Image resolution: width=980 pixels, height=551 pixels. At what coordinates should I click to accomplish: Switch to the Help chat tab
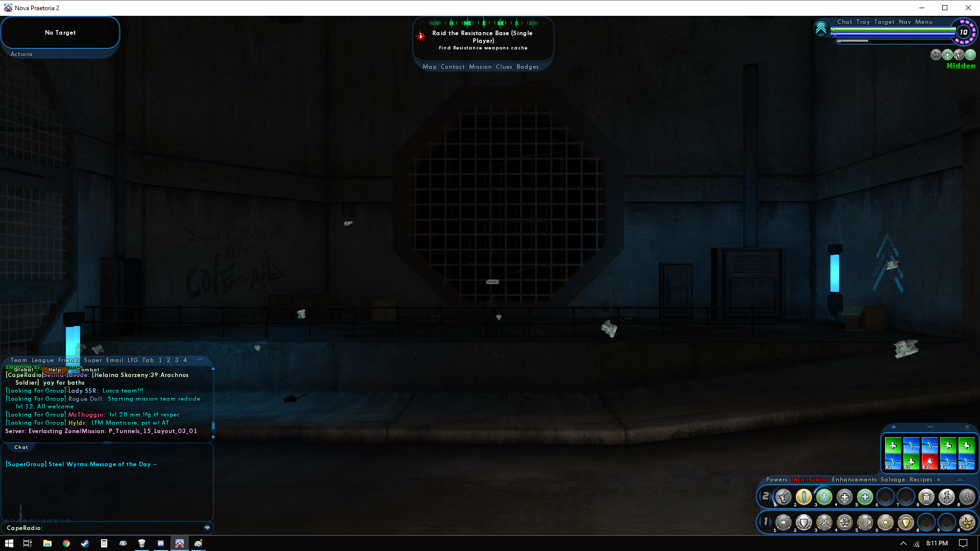55,370
